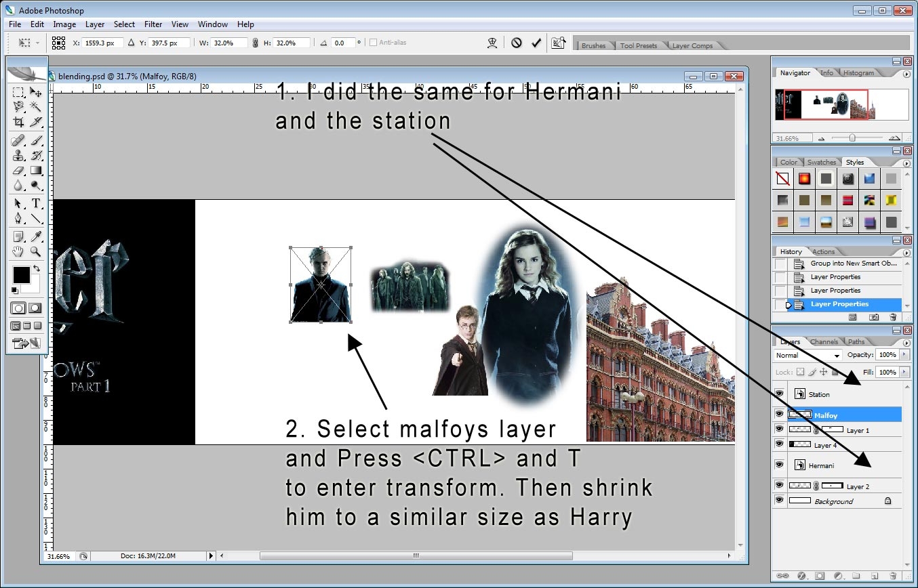Choose the Notes tool
The image size is (918, 588).
tap(19, 236)
